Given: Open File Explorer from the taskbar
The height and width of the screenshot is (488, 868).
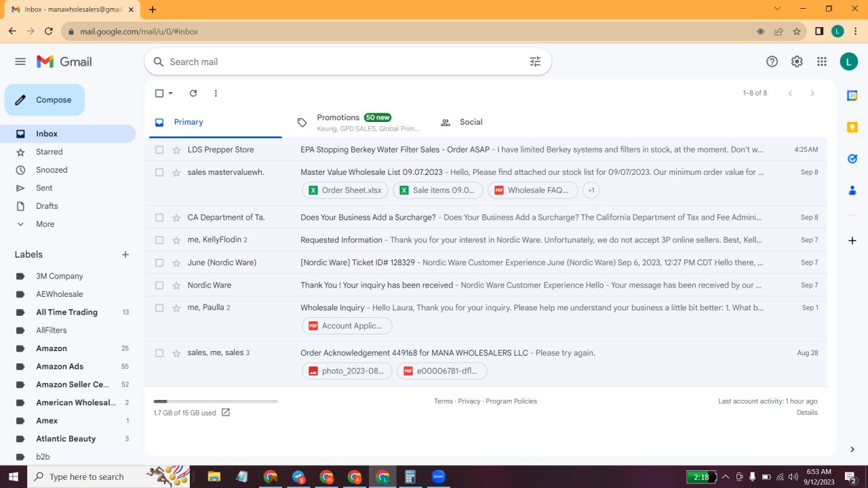Looking at the screenshot, I should (214, 476).
